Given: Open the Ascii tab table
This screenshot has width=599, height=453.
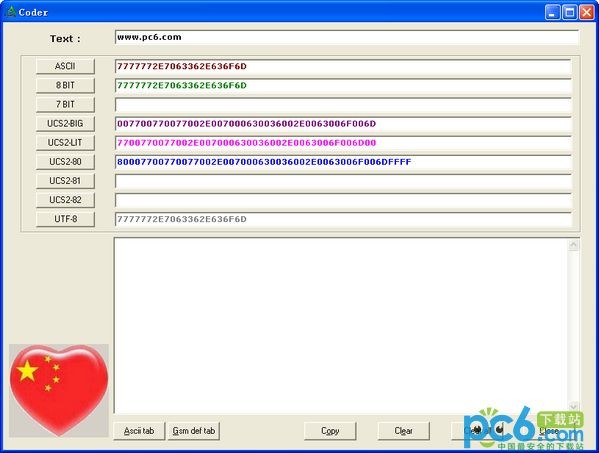Looking at the screenshot, I should (x=139, y=431).
